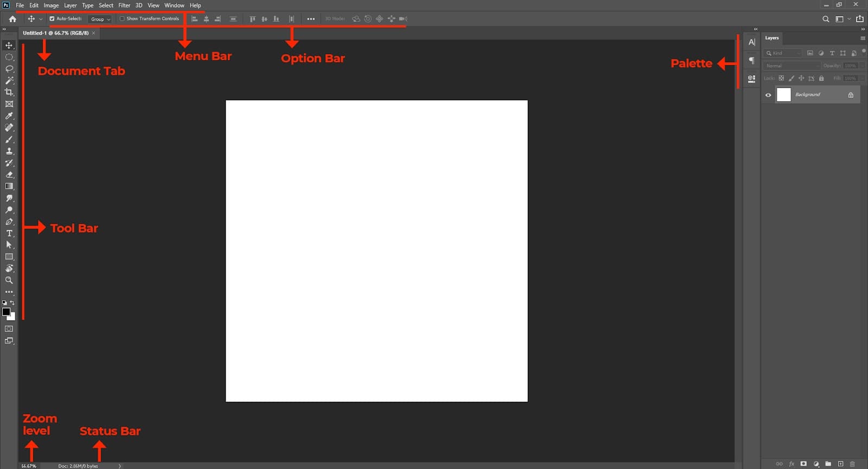The image size is (868, 469).
Task: Open align and distribute more options
Action: click(x=311, y=19)
